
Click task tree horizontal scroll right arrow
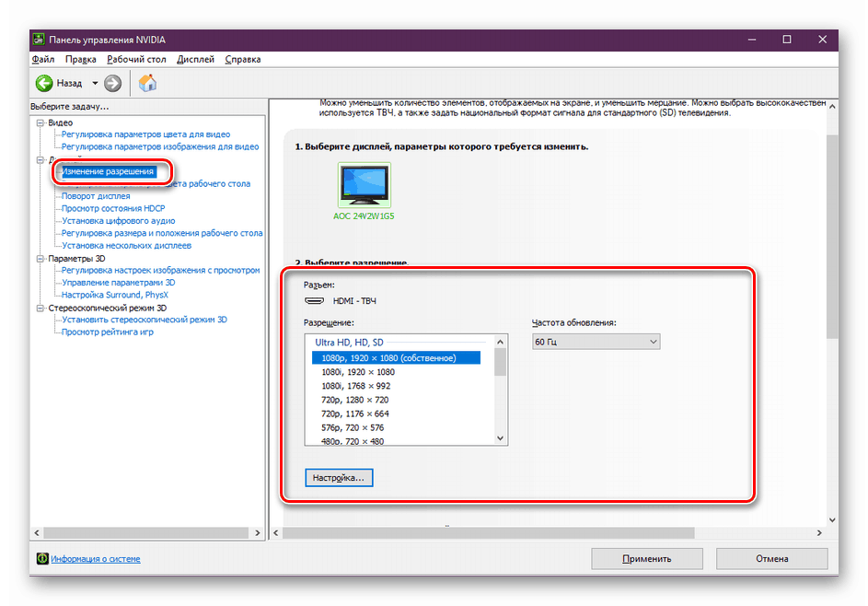258,533
